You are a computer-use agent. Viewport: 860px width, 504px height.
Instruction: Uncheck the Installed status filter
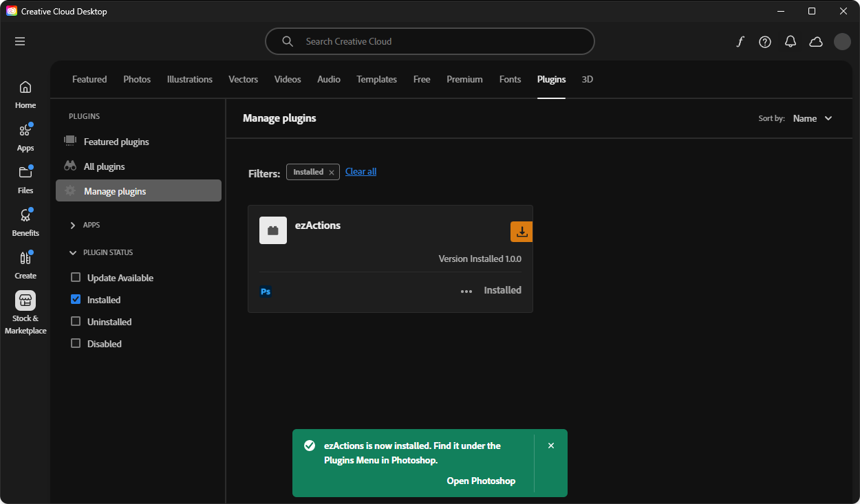(x=76, y=300)
